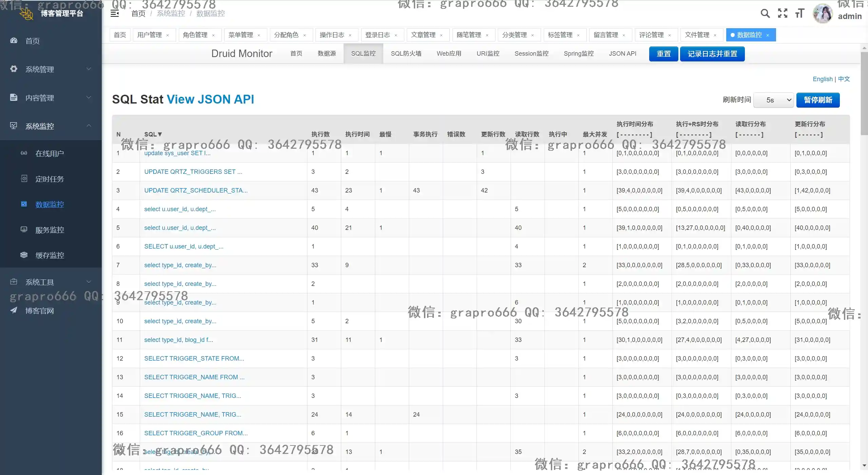This screenshot has height=475, width=868.
Task: Toggle fullscreen mode icon
Action: 783,14
